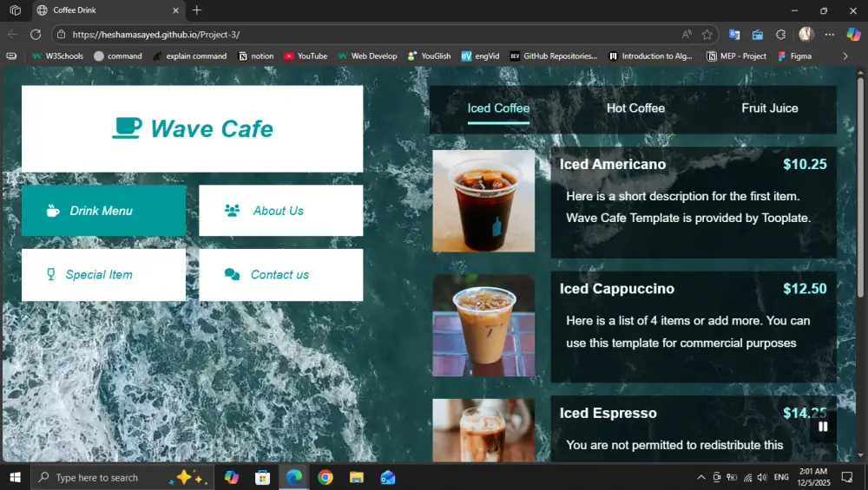Screen dimensions: 868x490
Task: Open the Drink Menu section
Action: pos(103,211)
